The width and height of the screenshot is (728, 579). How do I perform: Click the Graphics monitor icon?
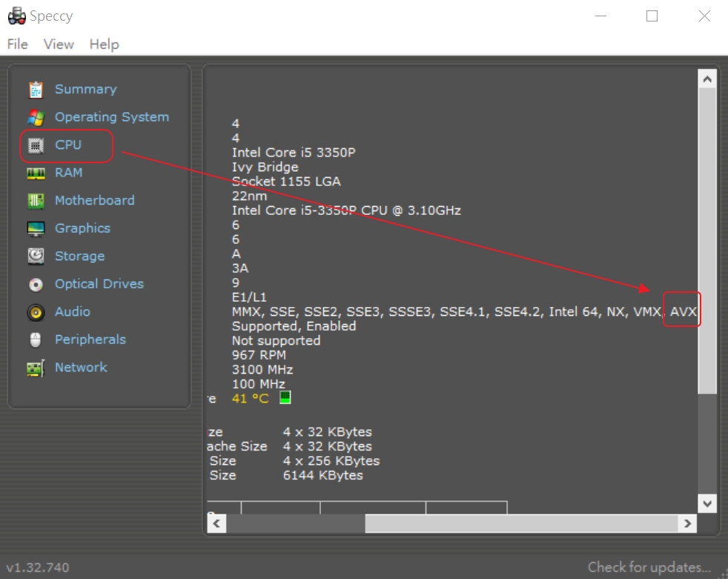pyautogui.click(x=36, y=229)
